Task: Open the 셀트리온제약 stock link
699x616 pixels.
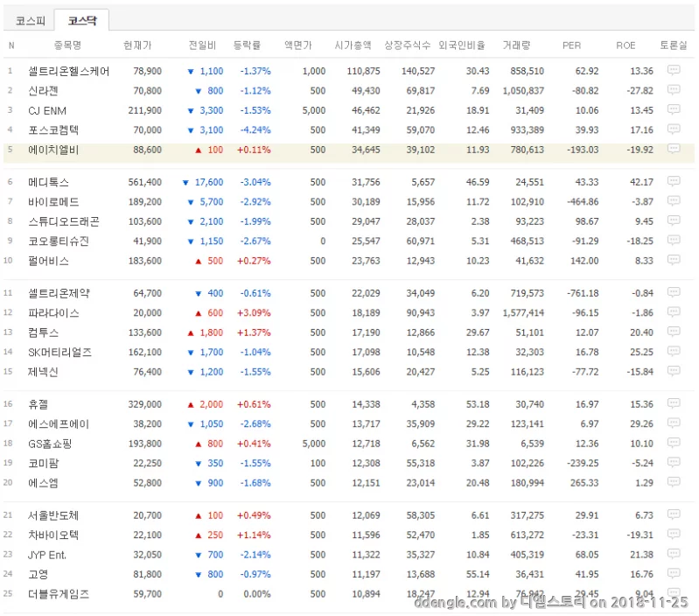Action: coord(59,293)
